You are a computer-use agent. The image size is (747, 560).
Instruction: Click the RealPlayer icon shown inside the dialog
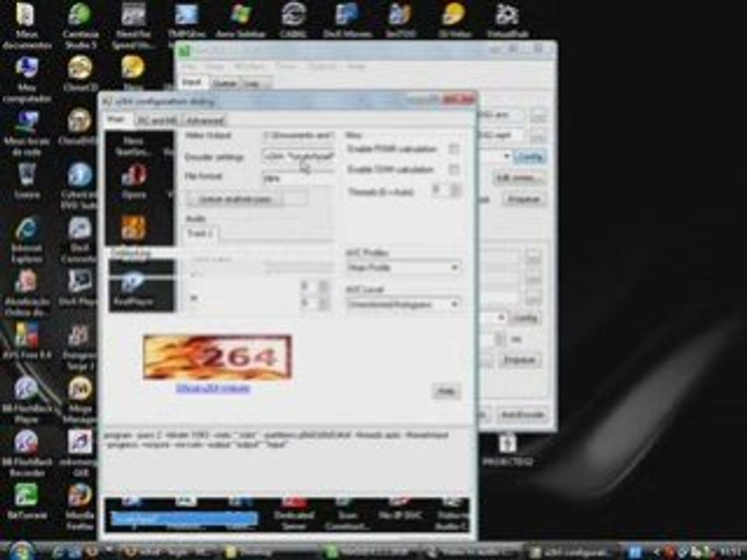(x=134, y=288)
